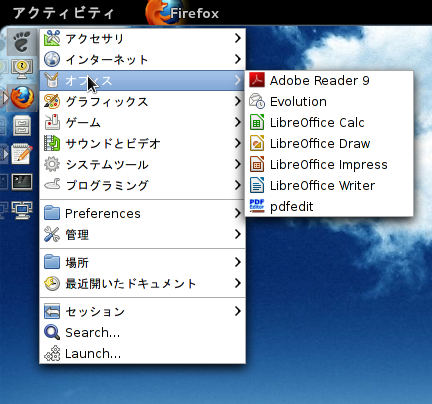Launch LibreOffice Calc

coord(329,122)
